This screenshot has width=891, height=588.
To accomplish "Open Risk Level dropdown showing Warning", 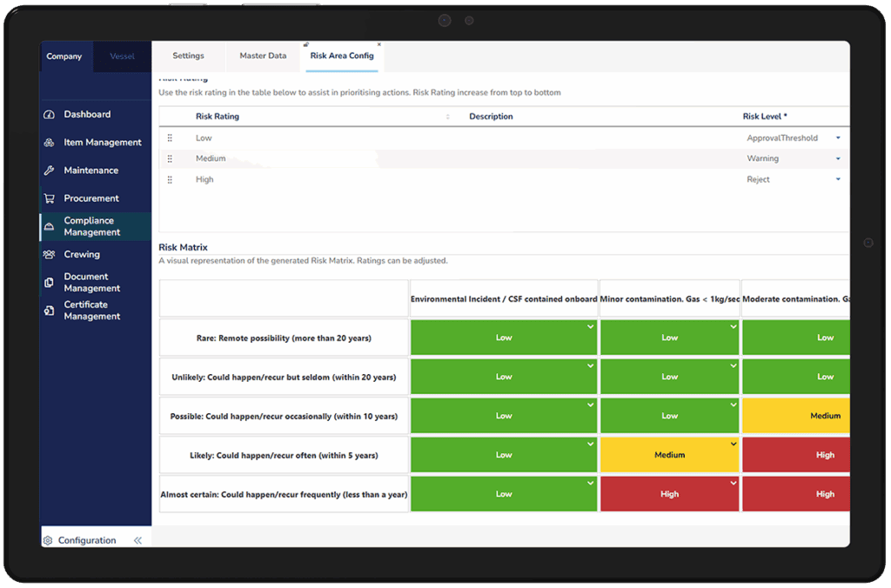I will point(838,159).
